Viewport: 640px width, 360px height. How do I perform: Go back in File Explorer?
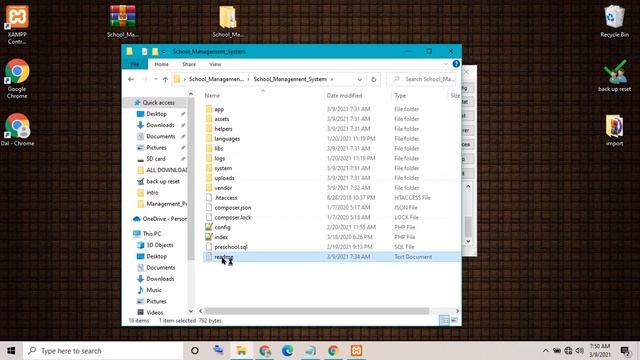(x=131, y=79)
